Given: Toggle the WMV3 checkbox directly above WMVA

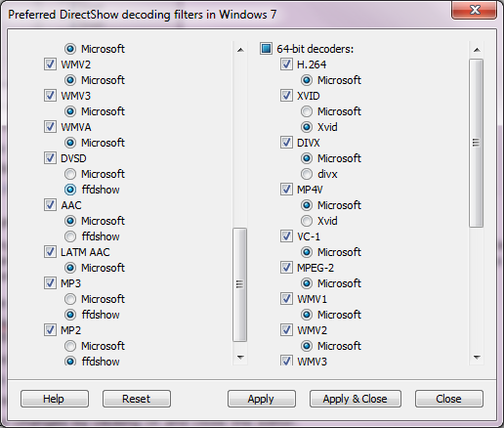Looking at the screenshot, I should pyautogui.click(x=50, y=96).
